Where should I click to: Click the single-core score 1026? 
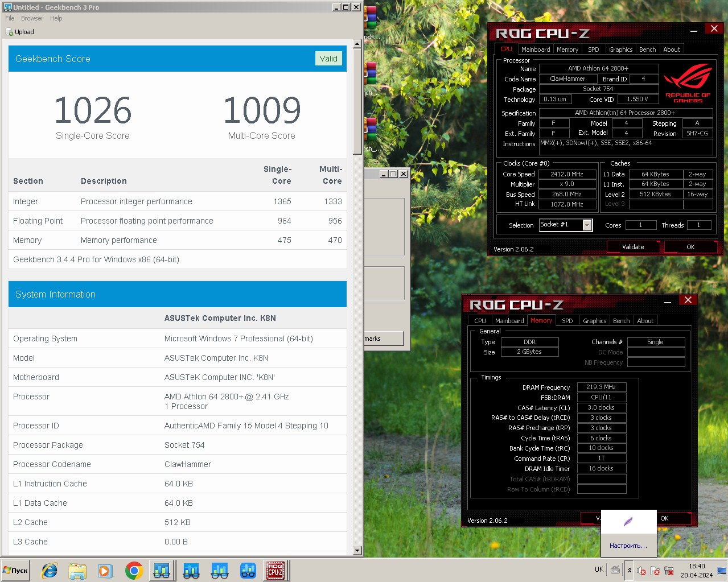[x=93, y=110]
